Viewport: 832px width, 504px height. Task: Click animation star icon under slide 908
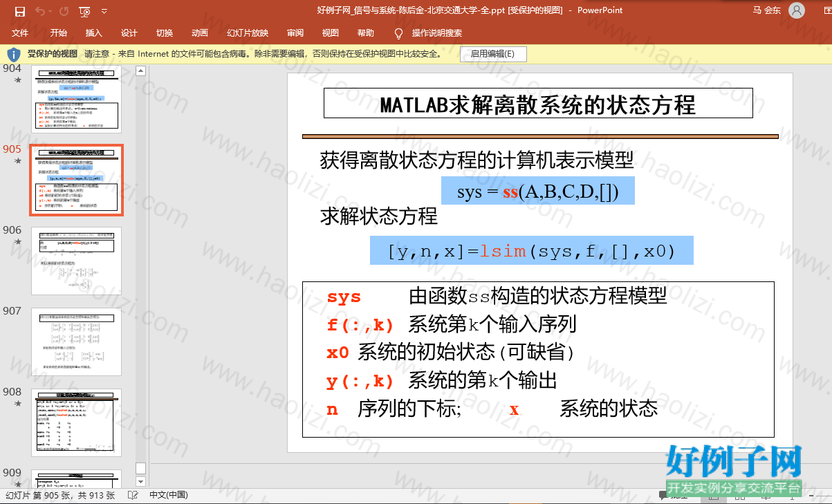pyautogui.click(x=17, y=404)
